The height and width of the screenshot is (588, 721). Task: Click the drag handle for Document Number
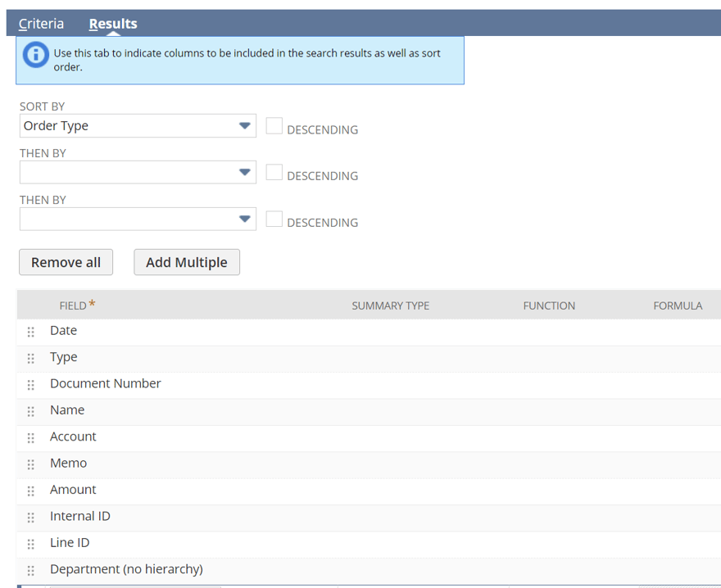[x=30, y=385]
